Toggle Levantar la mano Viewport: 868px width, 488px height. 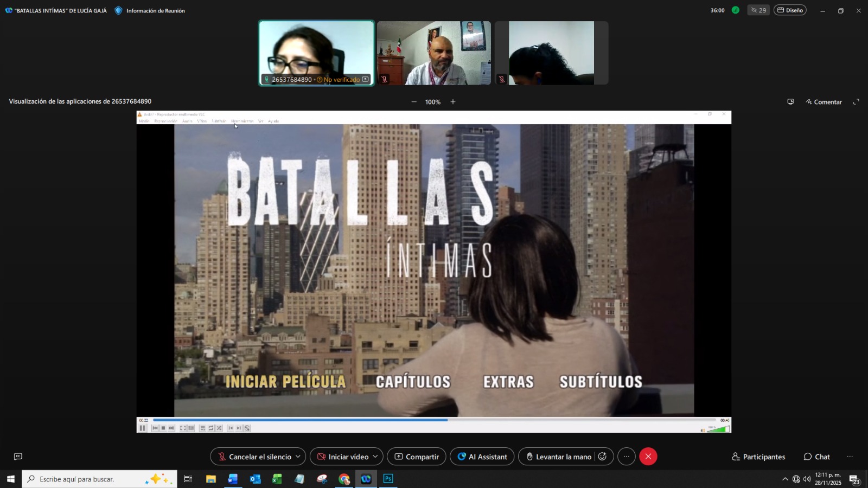pos(558,457)
